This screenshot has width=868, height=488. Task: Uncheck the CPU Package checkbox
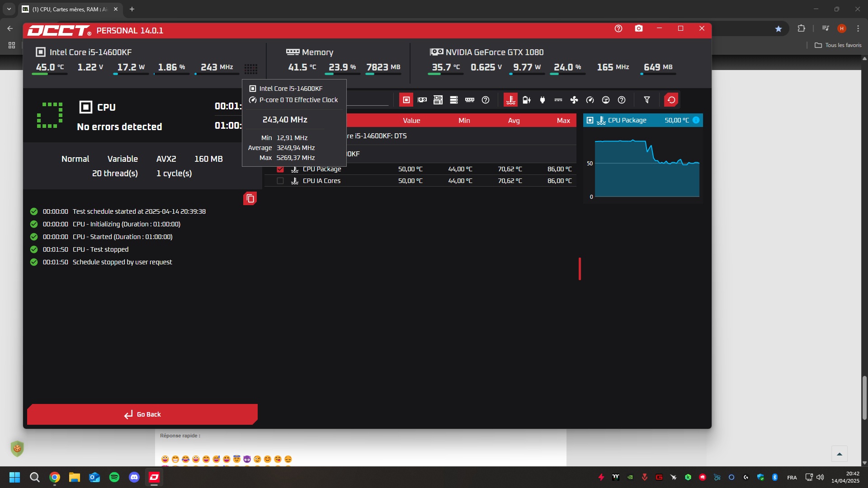coord(280,169)
